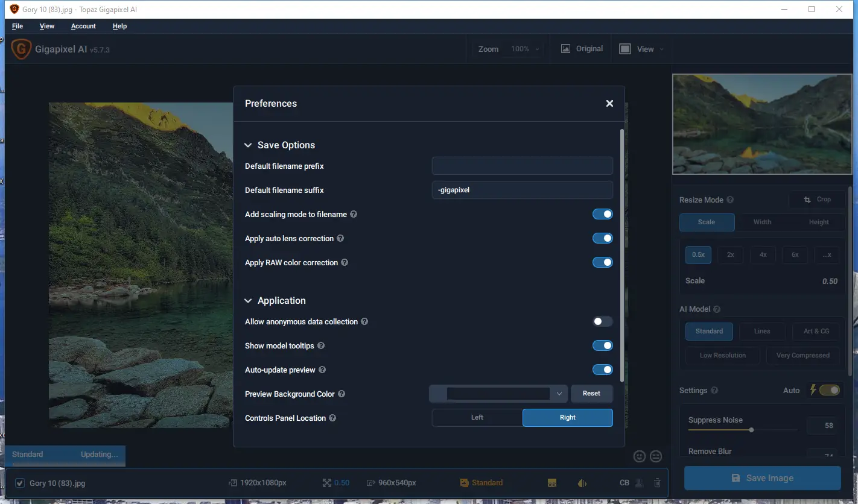This screenshot has width=858, height=504.
Task: Open the Help menu
Action: click(119, 26)
